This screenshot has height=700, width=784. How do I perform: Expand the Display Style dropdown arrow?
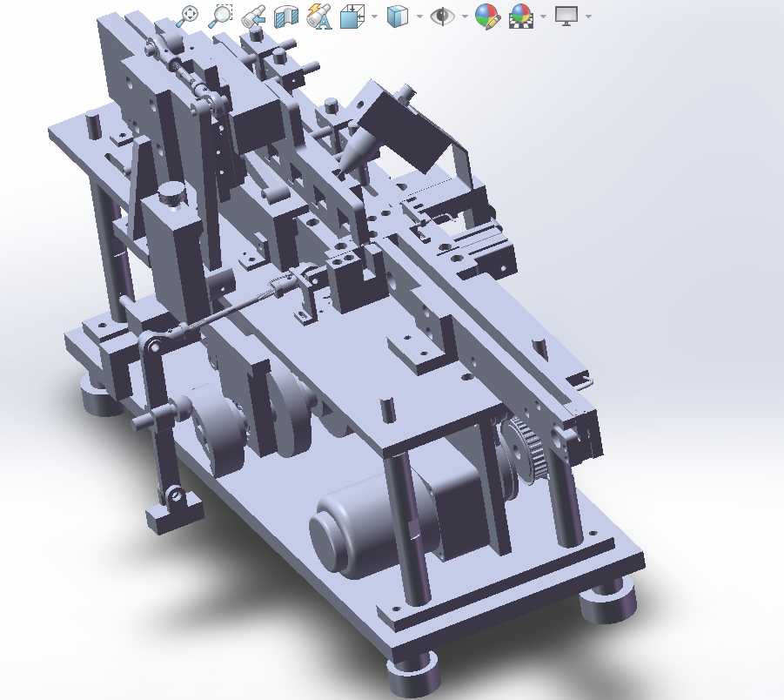click(419, 17)
